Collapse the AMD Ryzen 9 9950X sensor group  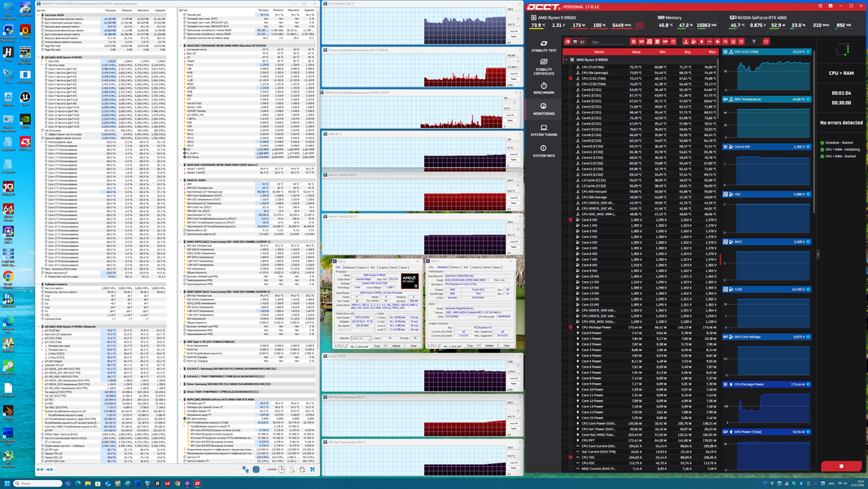[566, 59]
